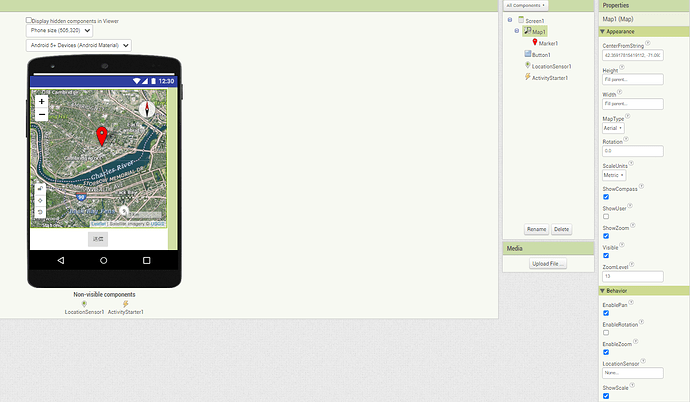Click the Delete button
Screen dimensions: 690x402
[562, 229]
